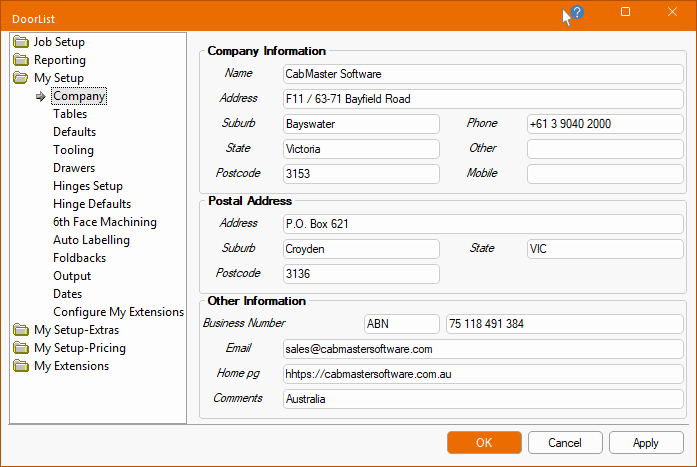Click the Reporting folder icon
Viewport: 697px width, 467px height.
coord(21,60)
